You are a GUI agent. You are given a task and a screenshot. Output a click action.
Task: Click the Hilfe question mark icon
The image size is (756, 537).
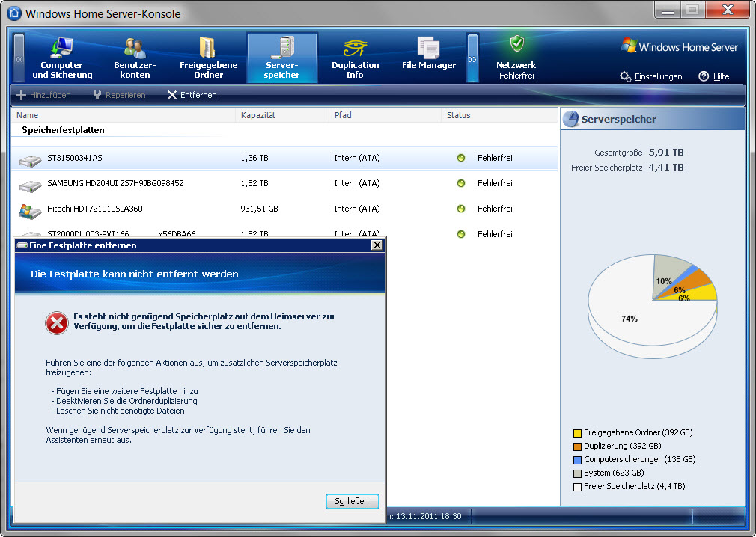(x=704, y=76)
